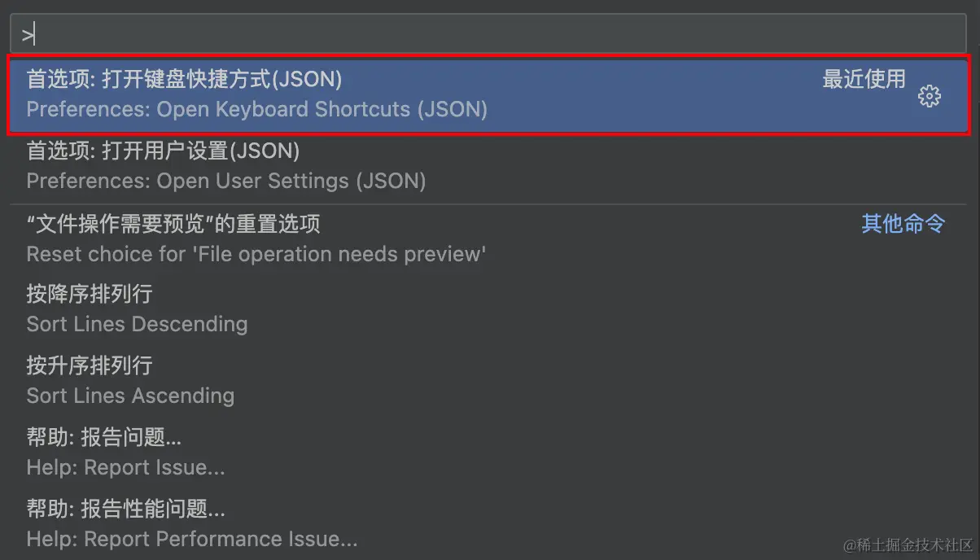This screenshot has height=560, width=980.
Task: Select 'Preferences: Open Keyboard Shortcuts (JSON)' subtitle
Action: (257, 109)
